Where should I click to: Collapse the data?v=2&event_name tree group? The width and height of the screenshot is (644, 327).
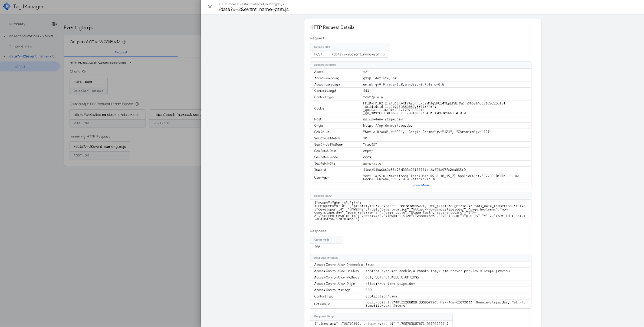point(4,56)
